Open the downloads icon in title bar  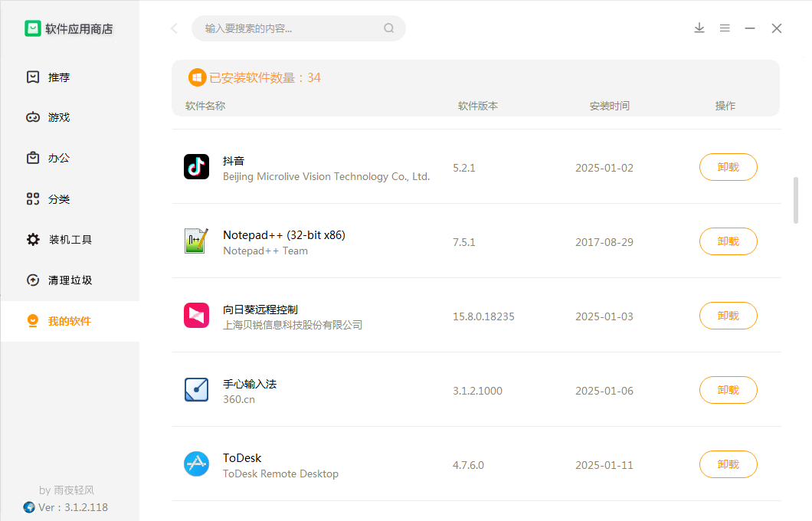click(699, 28)
